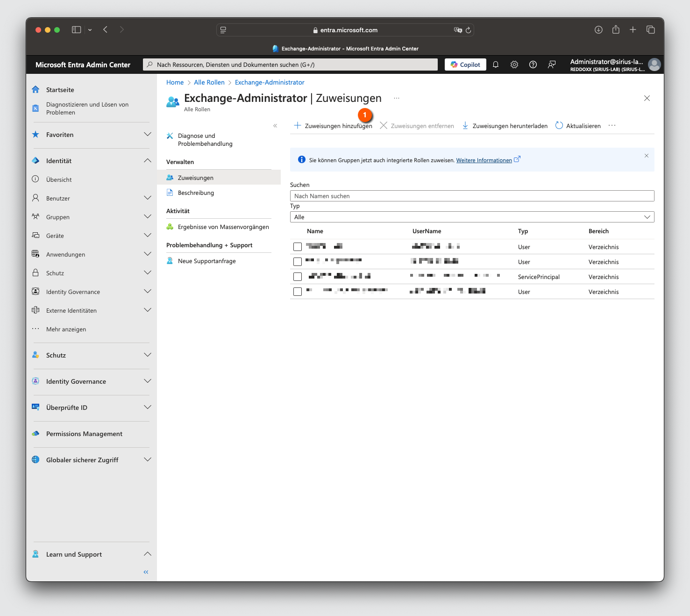The image size is (690, 616).
Task: Expand Globaler sicherer Zugriff section
Action: (x=148, y=460)
